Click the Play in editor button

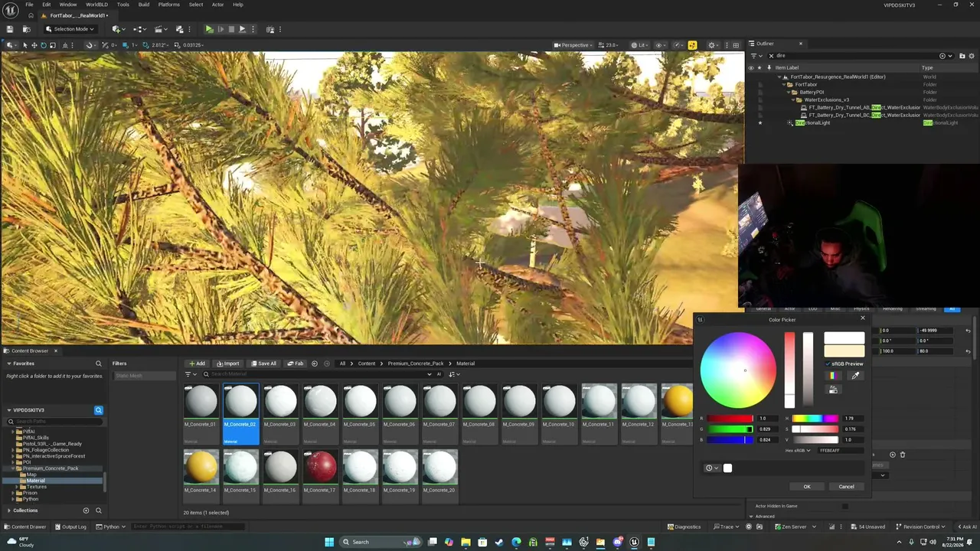(209, 29)
